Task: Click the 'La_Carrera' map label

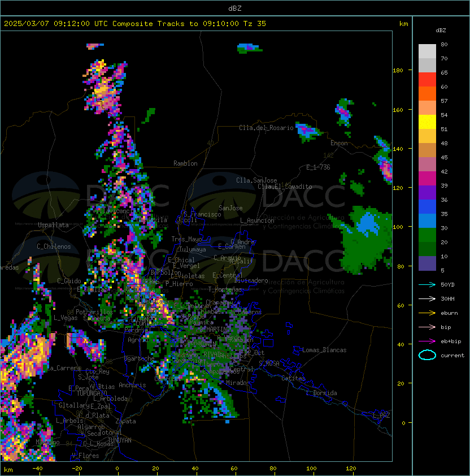Action: click(64, 368)
